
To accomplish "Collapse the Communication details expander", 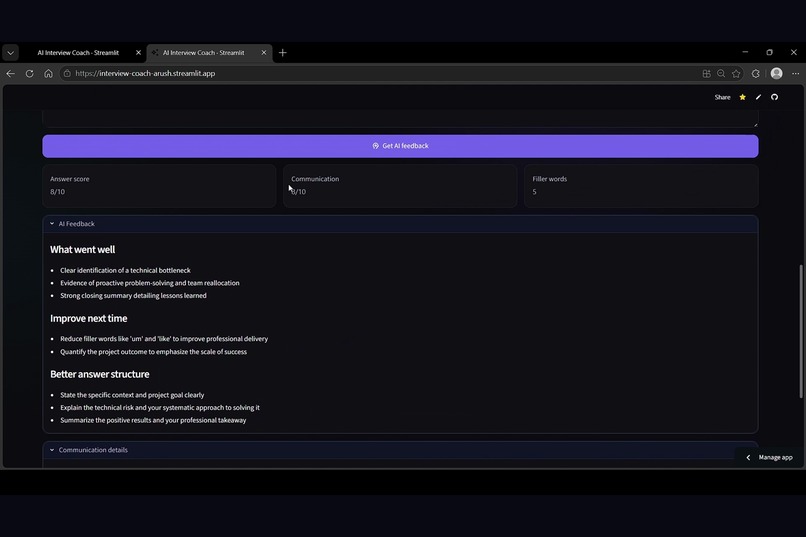I will coord(400,450).
